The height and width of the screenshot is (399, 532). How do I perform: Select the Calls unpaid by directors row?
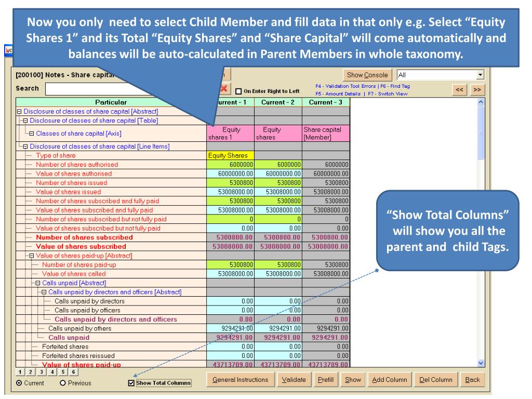tap(111, 301)
